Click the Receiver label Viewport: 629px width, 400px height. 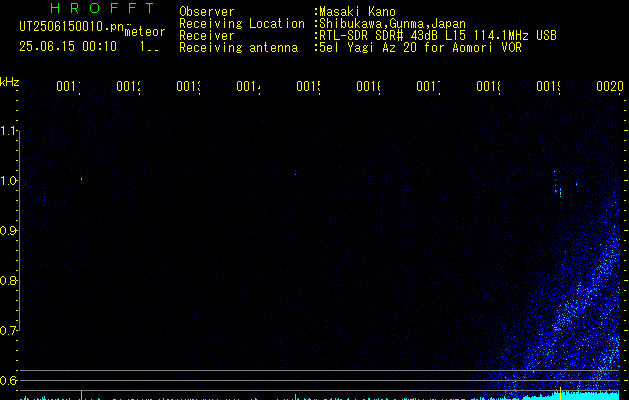click(x=207, y=36)
